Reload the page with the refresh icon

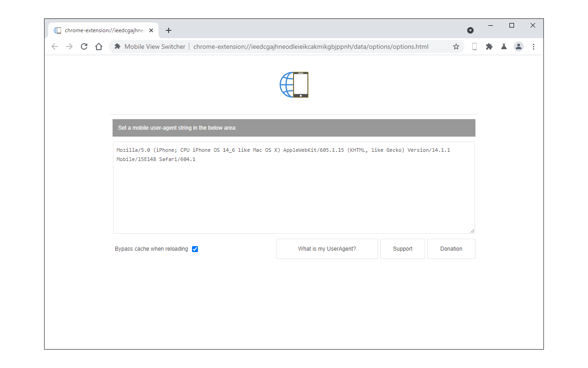coord(84,46)
